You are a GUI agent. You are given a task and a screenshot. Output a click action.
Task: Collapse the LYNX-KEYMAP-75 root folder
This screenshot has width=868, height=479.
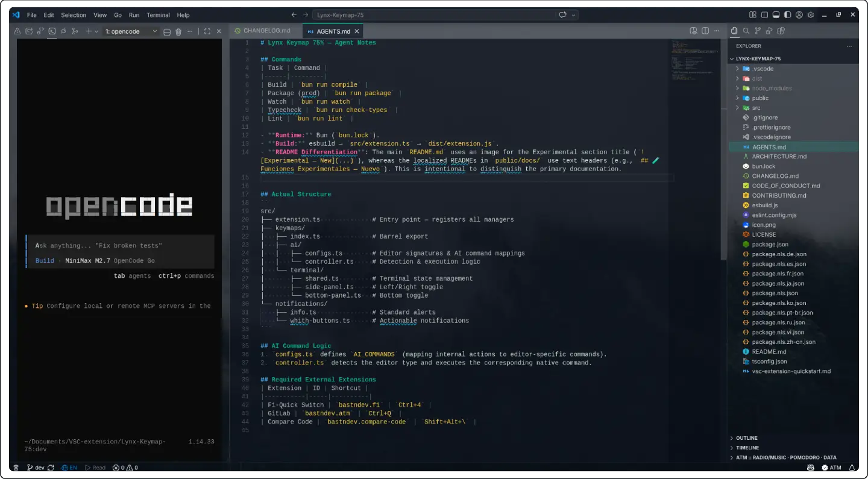tap(793, 59)
